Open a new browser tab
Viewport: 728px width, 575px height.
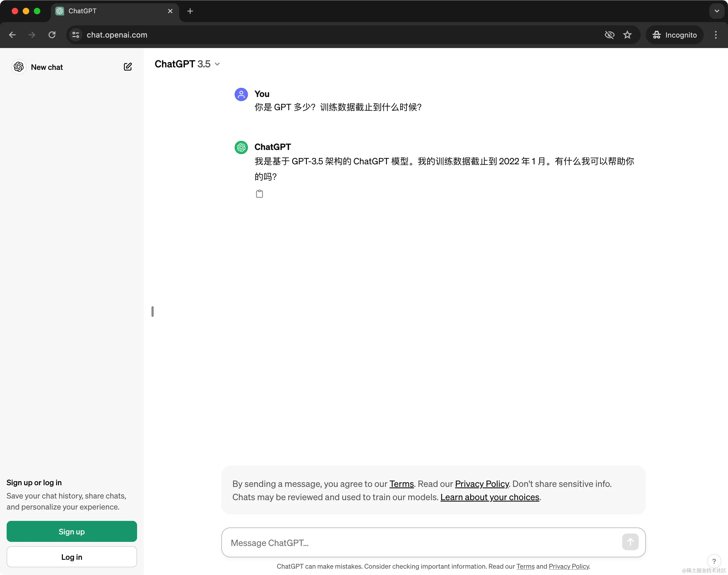190,11
